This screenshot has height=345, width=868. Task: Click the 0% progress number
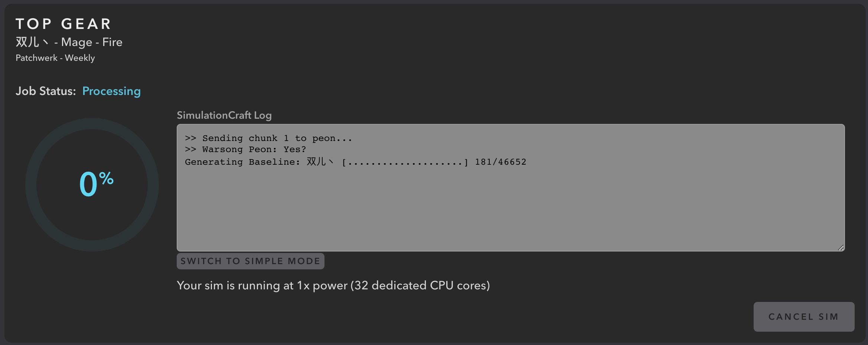pos(88,185)
